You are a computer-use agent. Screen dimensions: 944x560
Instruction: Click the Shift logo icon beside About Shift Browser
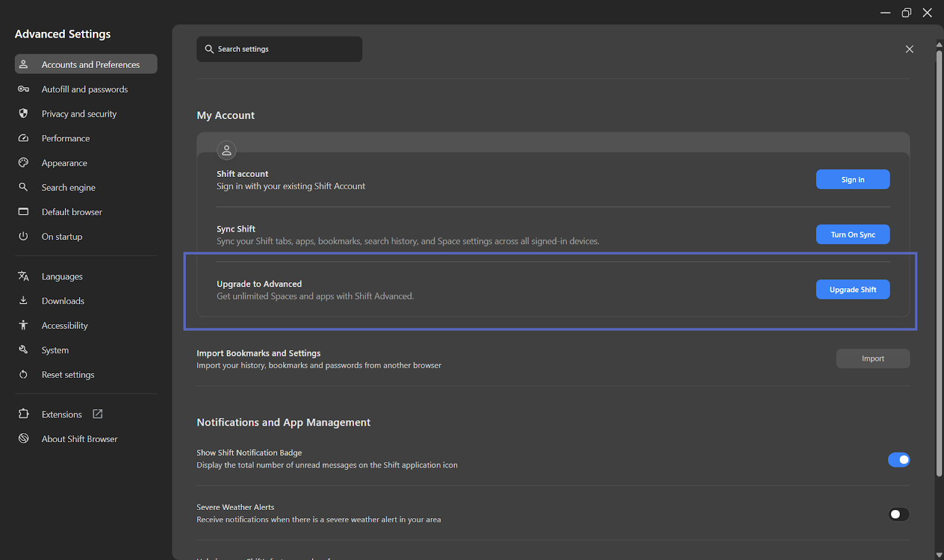24,439
